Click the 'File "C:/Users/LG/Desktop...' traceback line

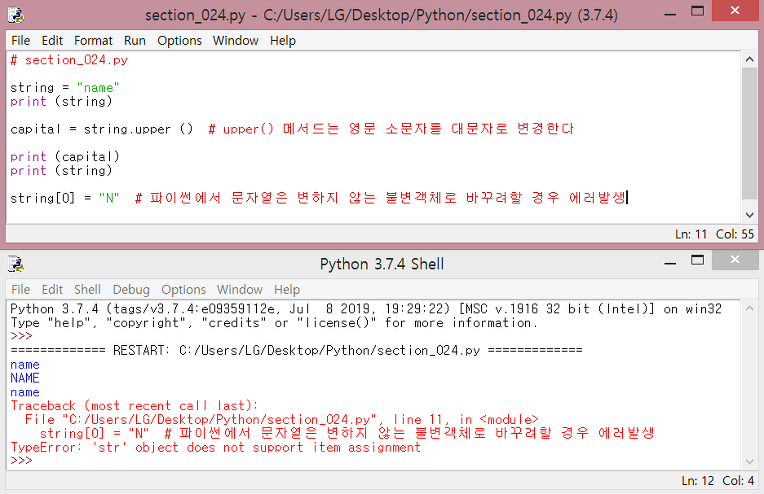tap(282, 419)
